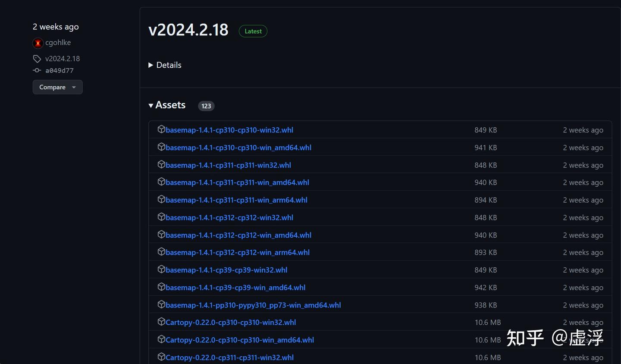
Task: Collapse the Assets list
Action: [x=167, y=105]
